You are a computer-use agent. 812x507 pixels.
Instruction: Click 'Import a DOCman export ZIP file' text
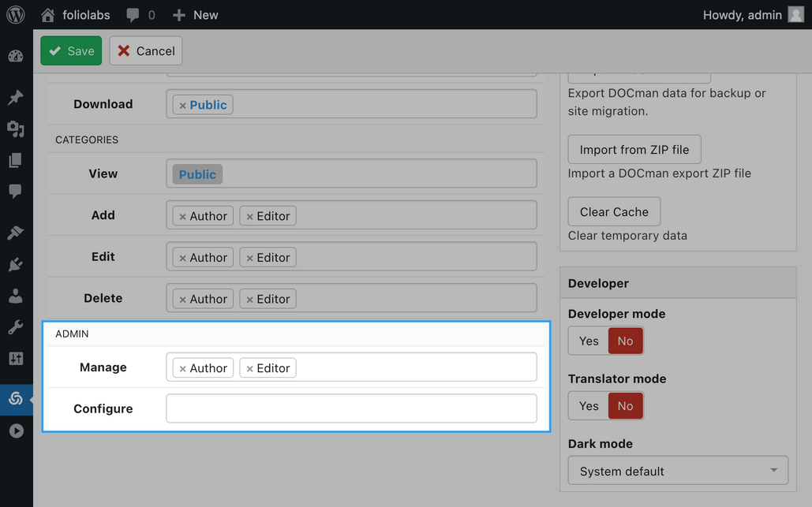[x=659, y=173]
